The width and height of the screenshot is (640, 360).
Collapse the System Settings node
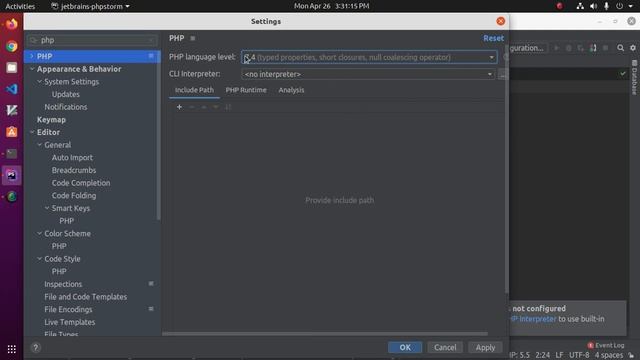pos(39,82)
